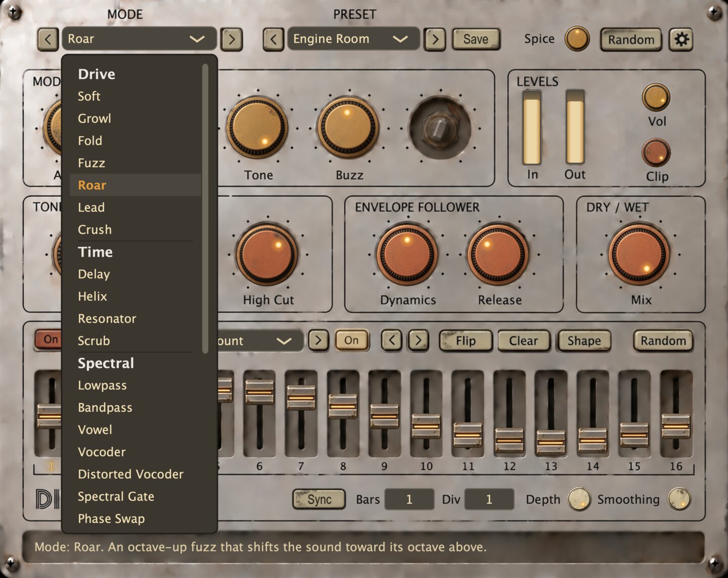Click the previous mode arrow
The height and width of the screenshot is (578, 728).
[48, 39]
